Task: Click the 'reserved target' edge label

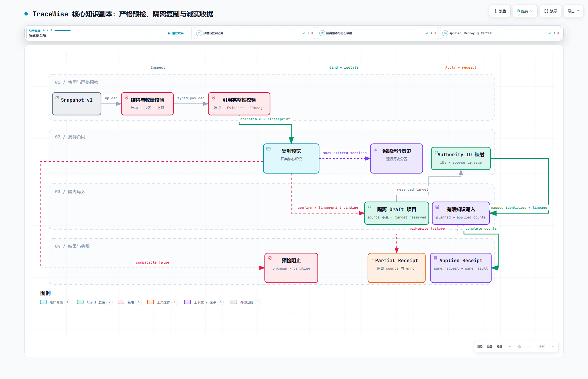Action: point(413,189)
